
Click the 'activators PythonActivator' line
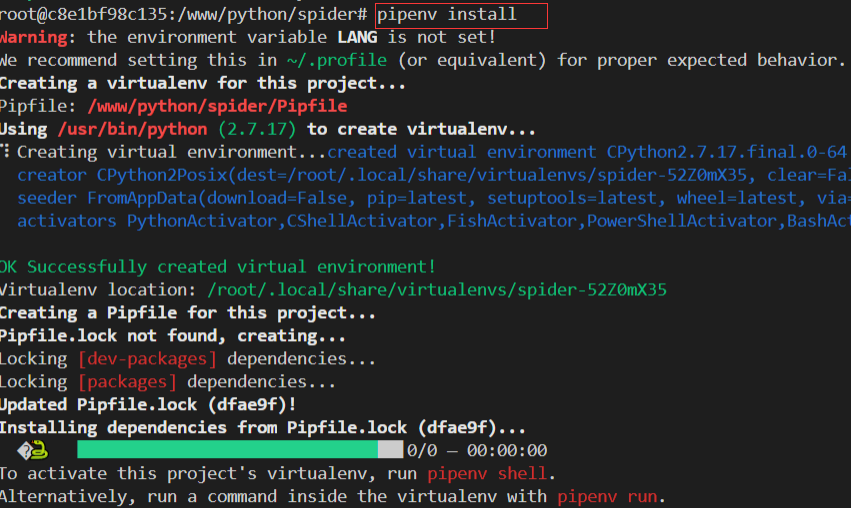(434, 221)
